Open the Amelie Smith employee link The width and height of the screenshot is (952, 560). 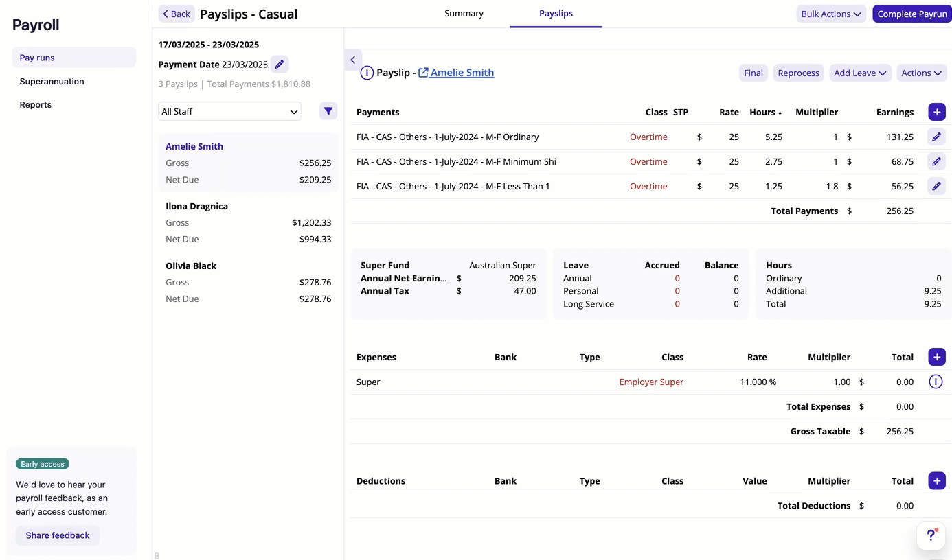[456, 73]
